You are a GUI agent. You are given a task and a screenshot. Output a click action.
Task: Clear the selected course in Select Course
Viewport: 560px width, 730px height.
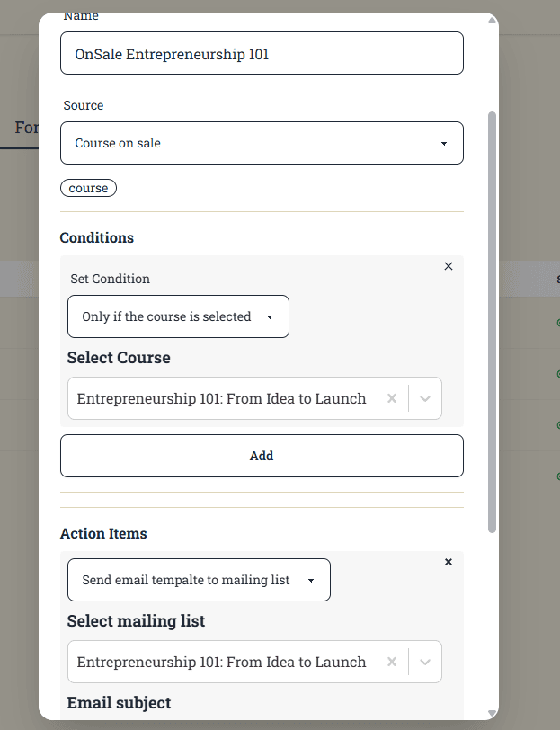(x=392, y=398)
